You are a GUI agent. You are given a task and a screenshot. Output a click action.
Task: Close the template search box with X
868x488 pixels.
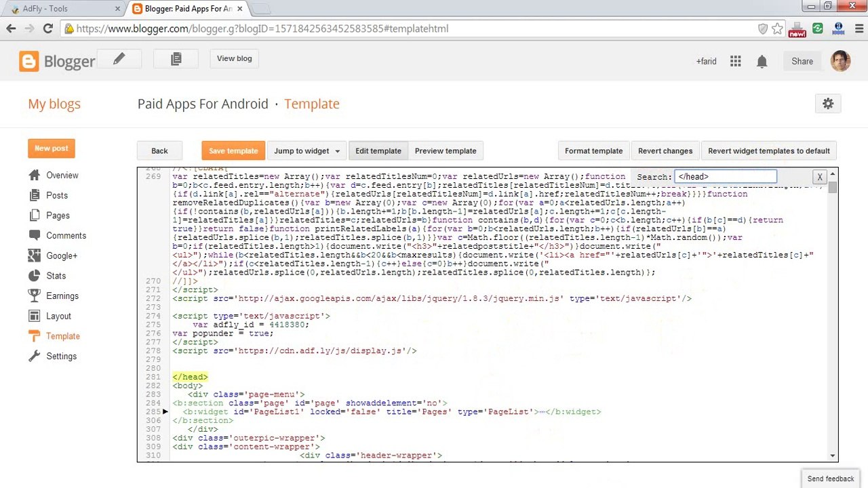tap(820, 178)
